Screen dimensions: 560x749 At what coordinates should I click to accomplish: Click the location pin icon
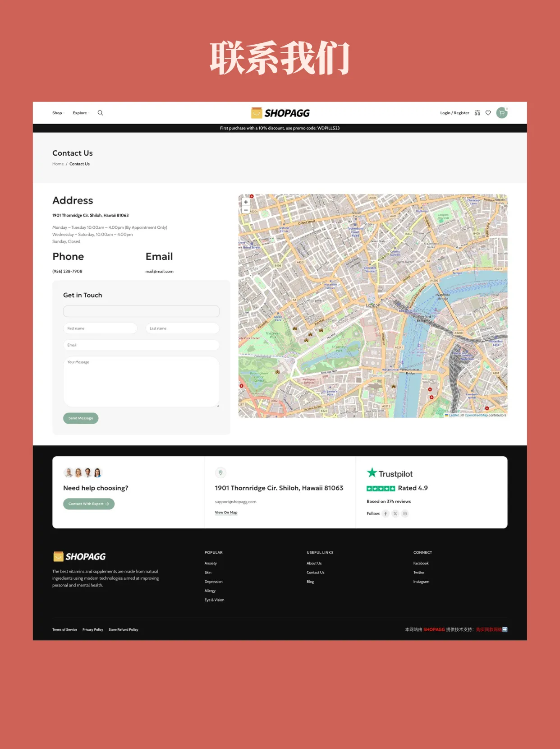click(220, 473)
